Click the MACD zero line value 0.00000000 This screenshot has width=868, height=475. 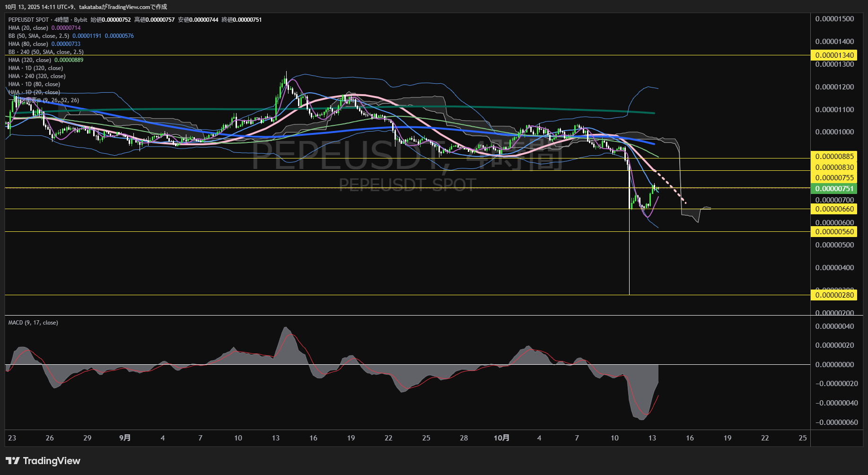[834, 365]
